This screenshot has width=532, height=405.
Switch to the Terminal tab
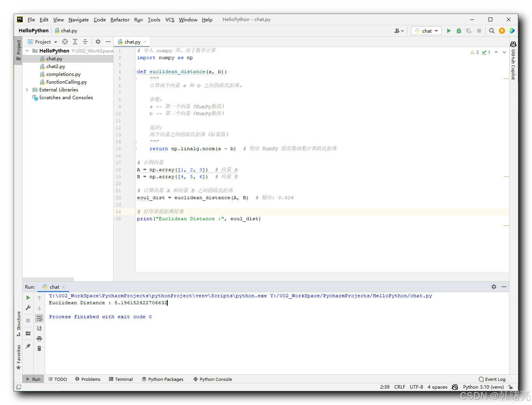point(121,379)
